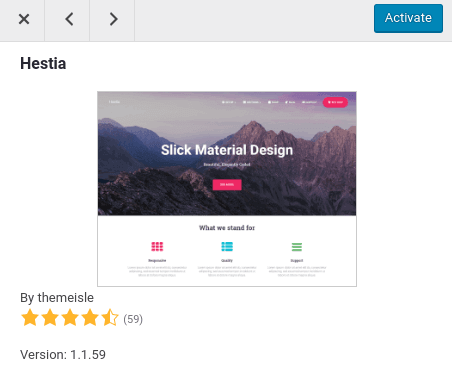The width and height of the screenshot is (452, 372).
Task: Activate the Hestia theme
Action: [408, 18]
